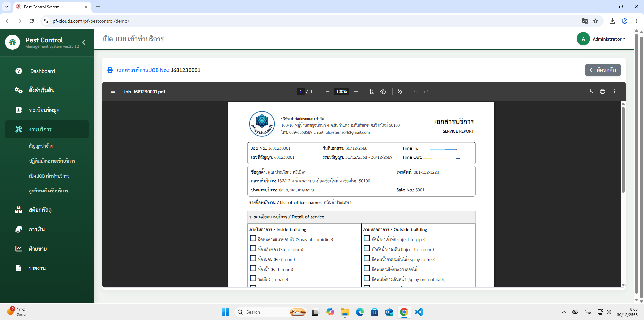This screenshot has width=644, height=320.
Task: Click the fit to page icon
Action: pos(372,91)
